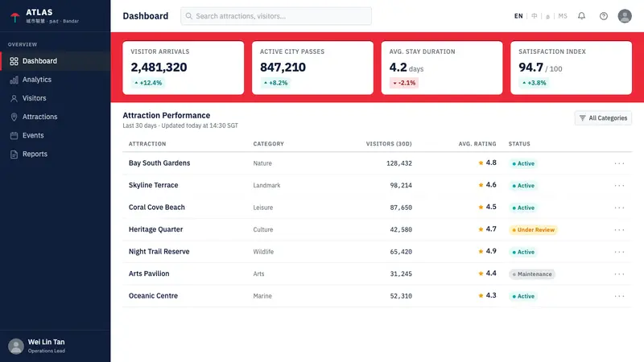Click Wei Lin Tan sidebar avatar
The image size is (644, 362).
[x=16, y=346]
